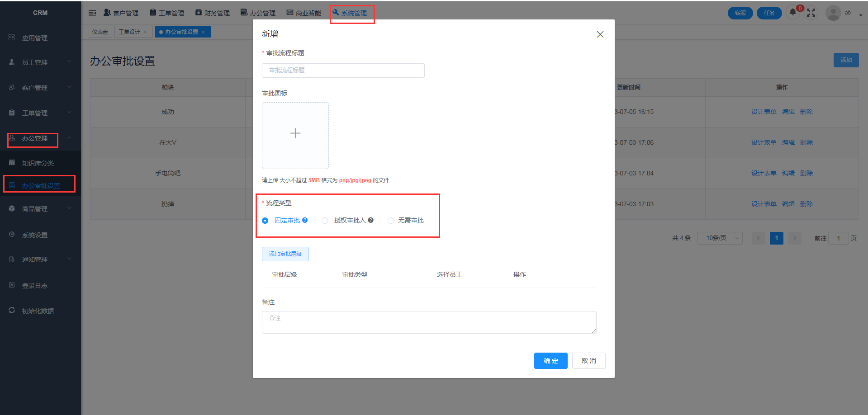The width and height of the screenshot is (868, 415).
Task: Expand the 工单管理 sidebar chevron
Action: click(69, 112)
